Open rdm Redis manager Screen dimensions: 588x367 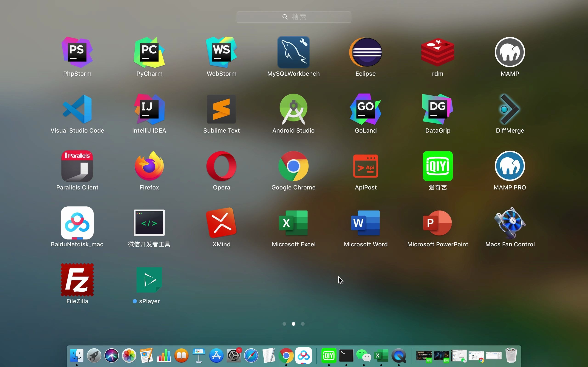coord(438,52)
